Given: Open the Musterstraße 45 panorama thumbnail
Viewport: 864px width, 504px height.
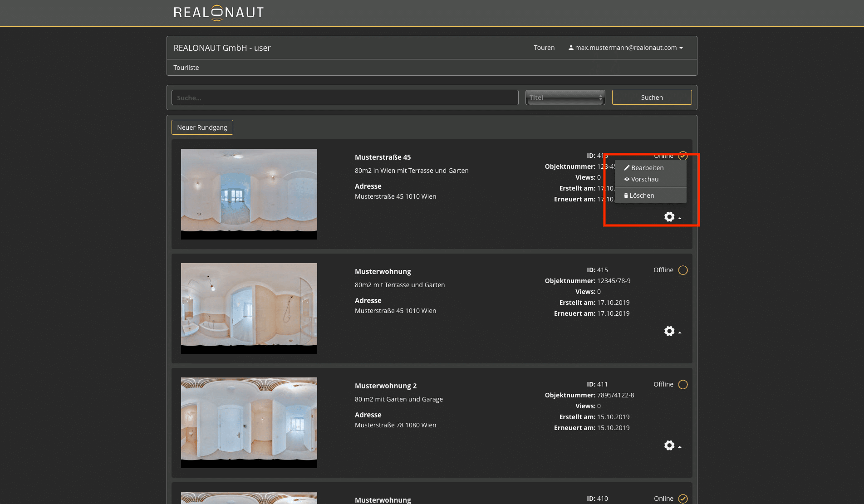Looking at the screenshot, I should pos(249,194).
